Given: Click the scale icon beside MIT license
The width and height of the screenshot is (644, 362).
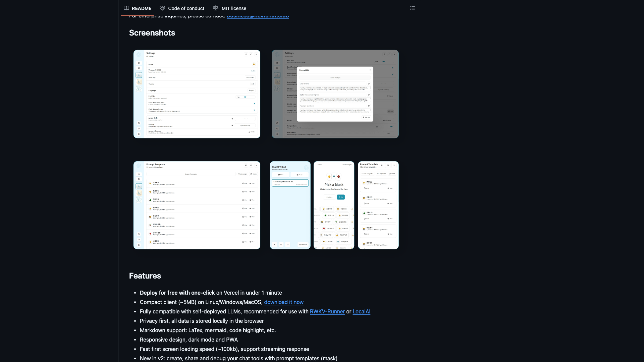Looking at the screenshot, I should pos(216,8).
